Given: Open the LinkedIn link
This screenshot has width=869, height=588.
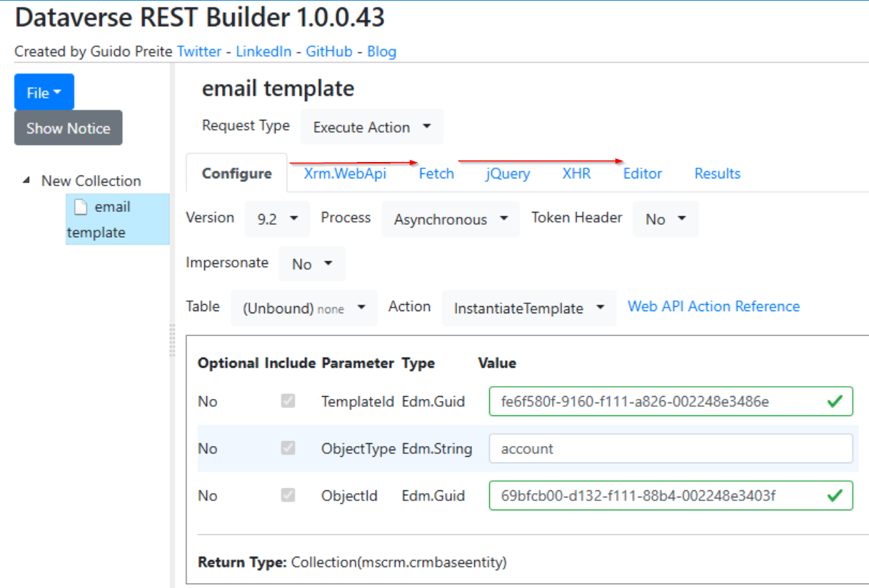Looking at the screenshot, I should coord(263,51).
